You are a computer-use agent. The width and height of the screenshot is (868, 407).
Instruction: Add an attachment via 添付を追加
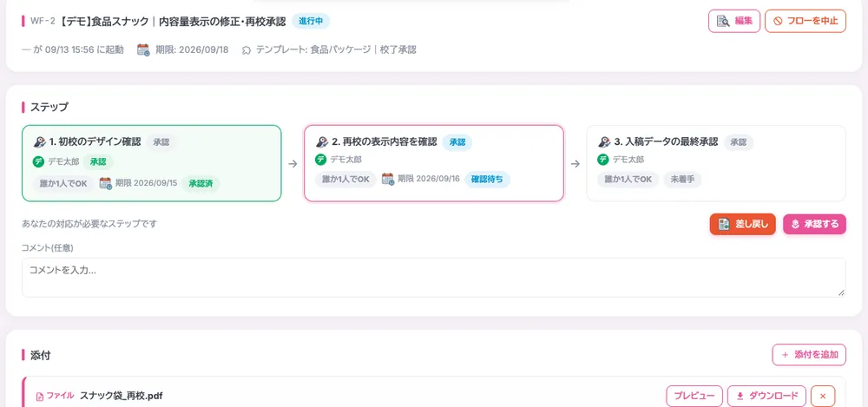809,355
